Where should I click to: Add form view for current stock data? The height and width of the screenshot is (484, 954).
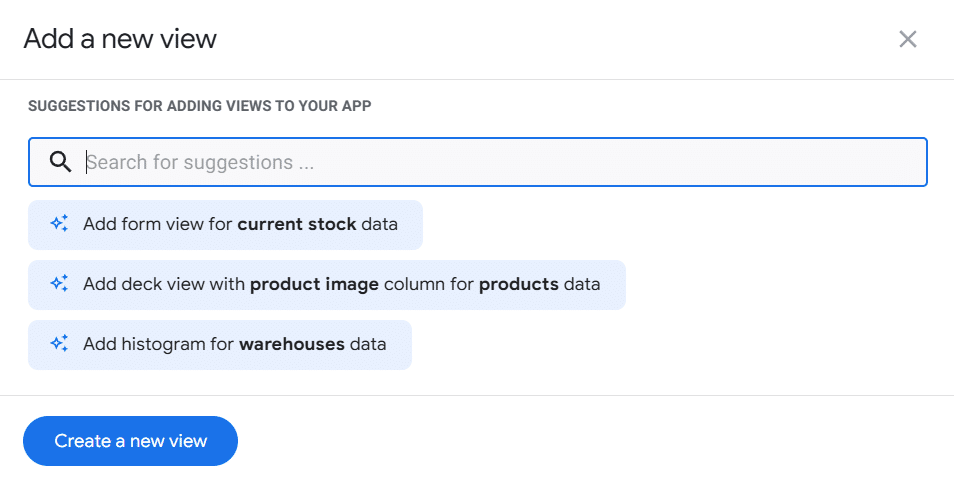240,224
